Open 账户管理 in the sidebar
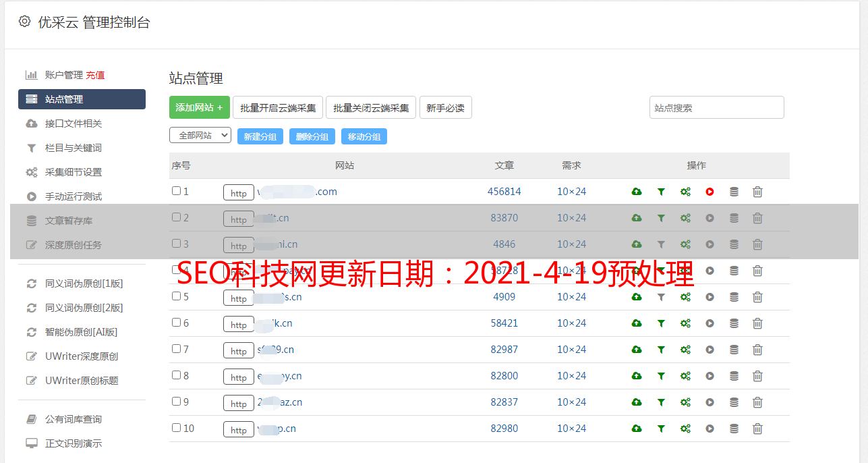The width and height of the screenshot is (868, 463). (x=63, y=75)
